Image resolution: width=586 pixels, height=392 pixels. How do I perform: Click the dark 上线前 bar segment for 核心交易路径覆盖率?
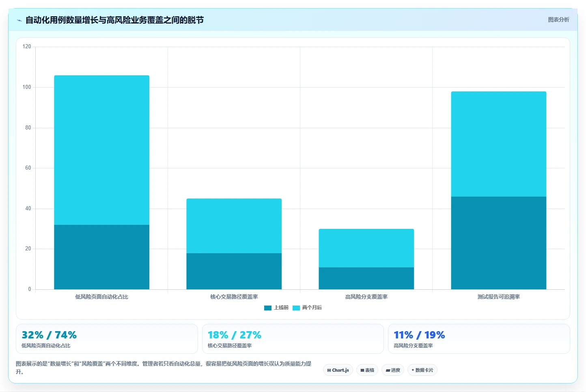[x=234, y=271]
